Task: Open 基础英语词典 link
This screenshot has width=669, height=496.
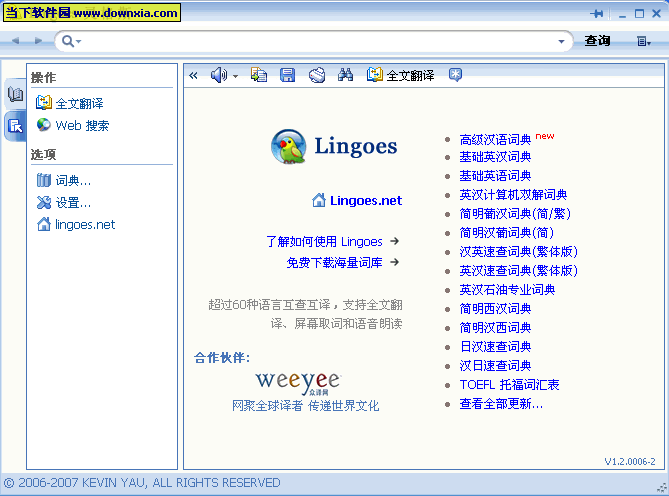Action: (x=495, y=176)
